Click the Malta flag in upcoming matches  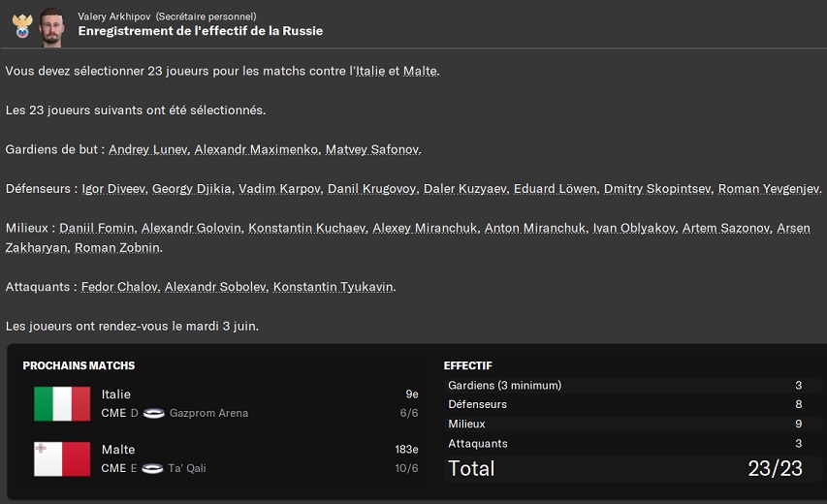click(x=62, y=458)
